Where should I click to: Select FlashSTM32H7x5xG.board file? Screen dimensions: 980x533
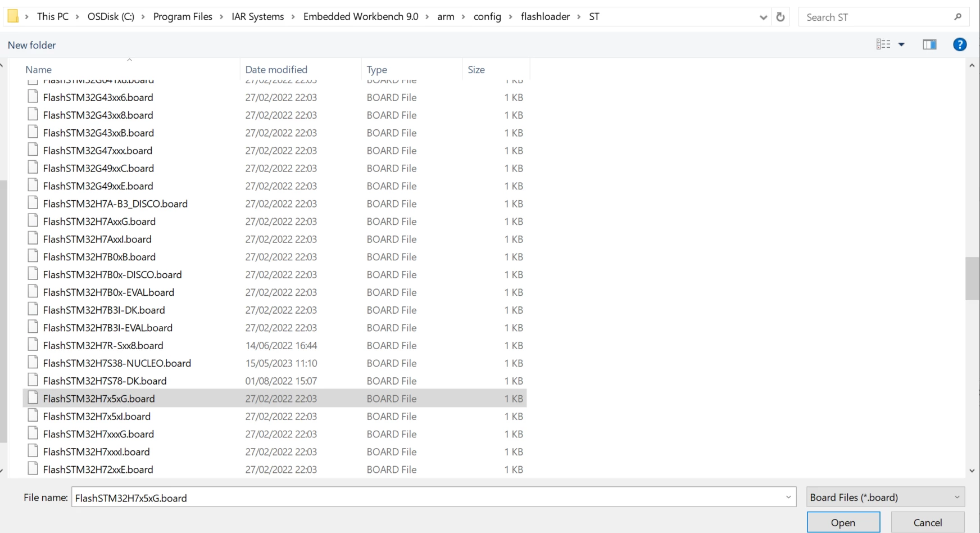(275, 398)
